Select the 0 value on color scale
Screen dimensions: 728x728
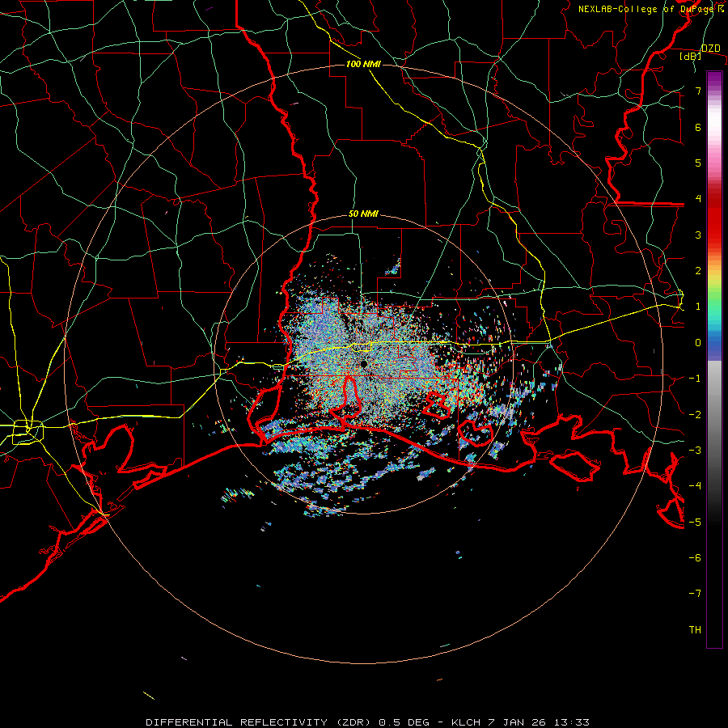698,343
